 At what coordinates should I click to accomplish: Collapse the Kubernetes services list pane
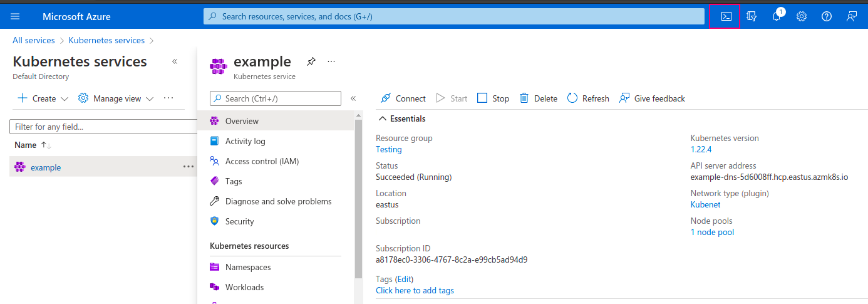(175, 61)
